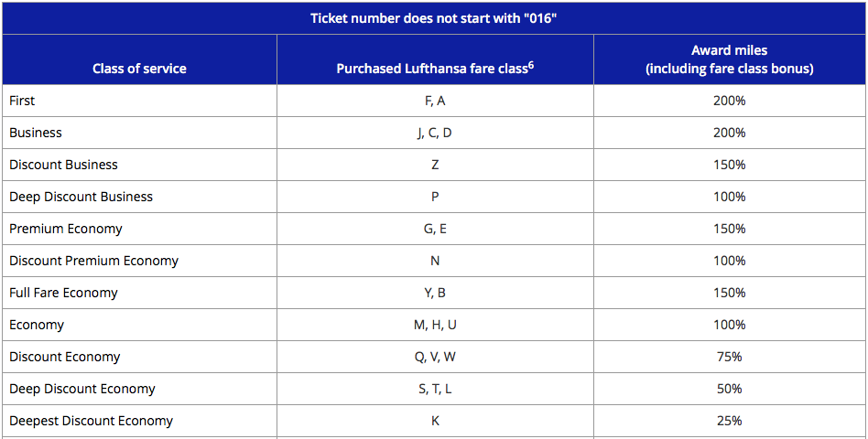Select the "First" class of service cell
The width and height of the screenshot is (868, 439).
pyautogui.click(x=23, y=101)
